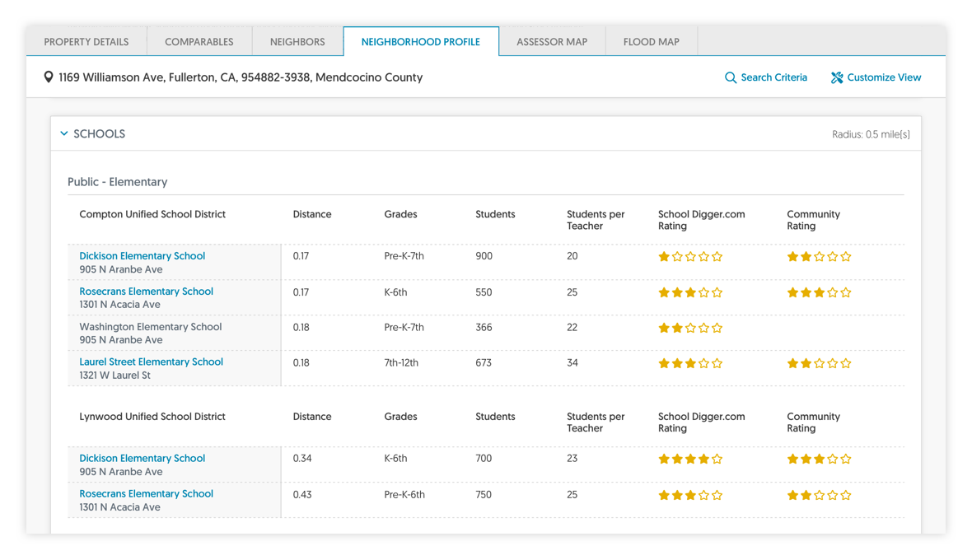Click Washington Elementary School Digger stars
Viewport: 972px width, 560px height.
690,328
